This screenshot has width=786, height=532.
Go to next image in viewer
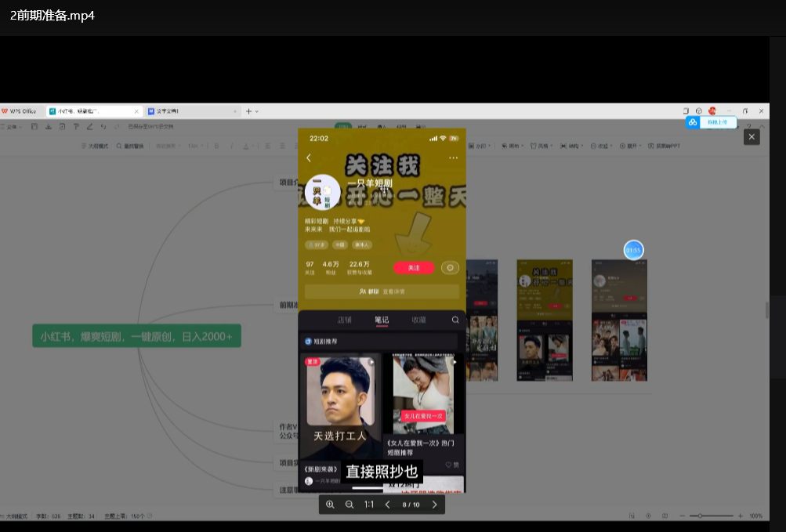click(435, 505)
